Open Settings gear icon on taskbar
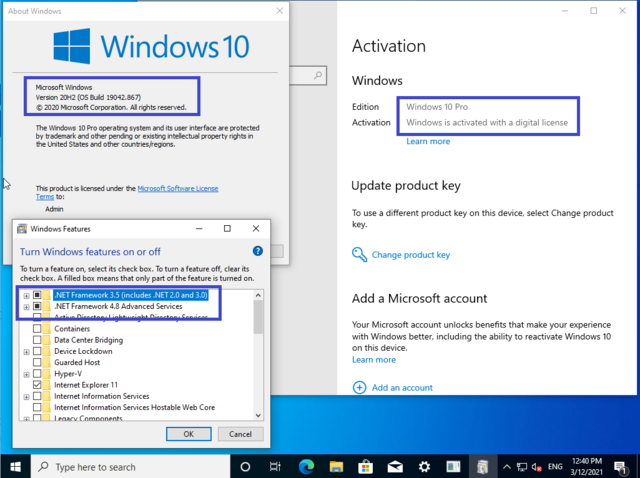The height and width of the screenshot is (478, 640). (x=424, y=467)
